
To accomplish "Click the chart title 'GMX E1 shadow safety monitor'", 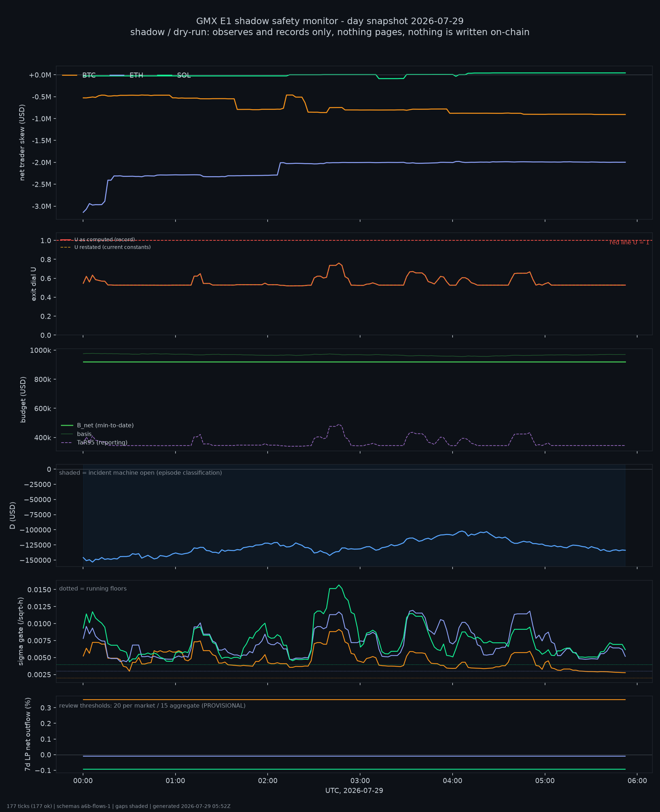I will click(x=330, y=21).
